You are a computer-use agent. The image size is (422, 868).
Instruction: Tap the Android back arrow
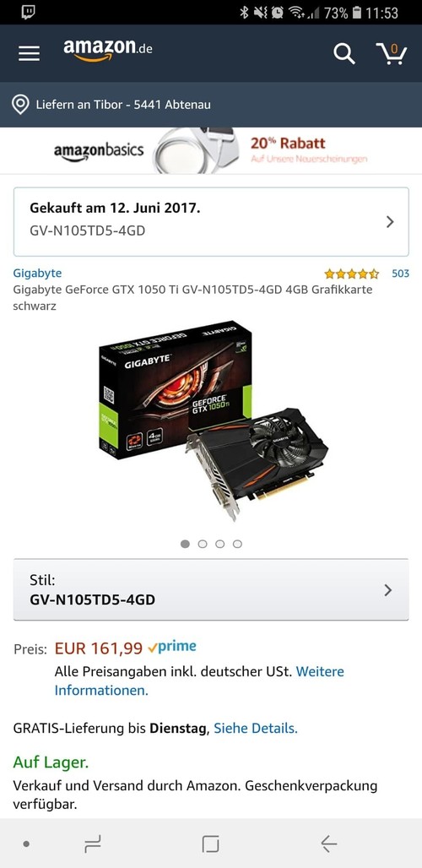pos(328,844)
